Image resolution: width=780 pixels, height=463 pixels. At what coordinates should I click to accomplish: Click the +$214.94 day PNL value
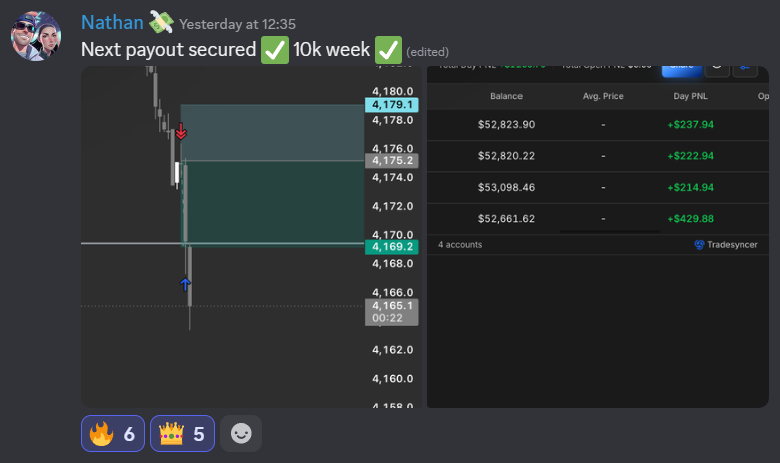[690, 187]
